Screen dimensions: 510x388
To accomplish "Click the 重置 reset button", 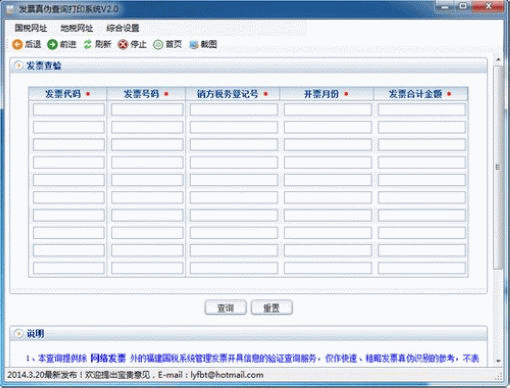I will (x=272, y=308).
